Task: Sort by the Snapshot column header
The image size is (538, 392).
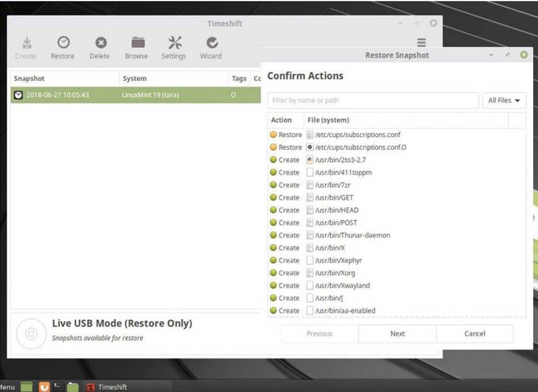Action: pos(65,79)
